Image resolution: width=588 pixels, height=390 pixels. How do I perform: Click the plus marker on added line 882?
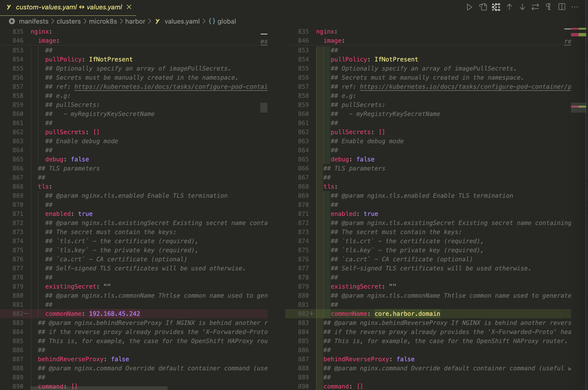tap(312, 314)
